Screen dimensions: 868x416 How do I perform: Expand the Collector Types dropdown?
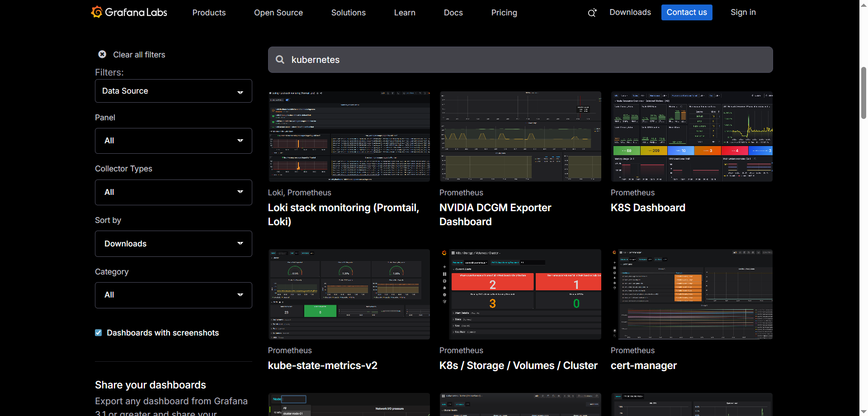174,192
